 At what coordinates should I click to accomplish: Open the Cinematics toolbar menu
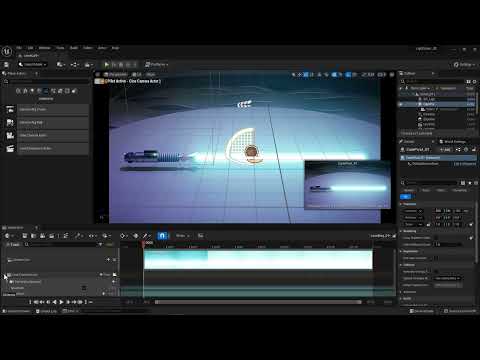(89, 64)
